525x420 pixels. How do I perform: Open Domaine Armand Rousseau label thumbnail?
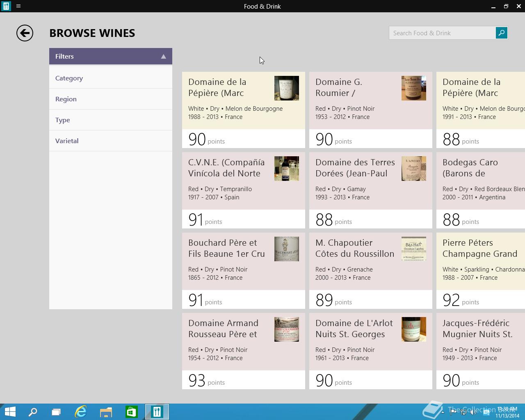click(x=287, y=329)
